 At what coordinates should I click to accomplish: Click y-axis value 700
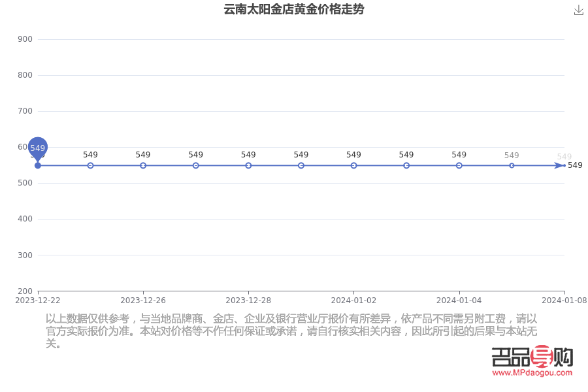point(25,111)
